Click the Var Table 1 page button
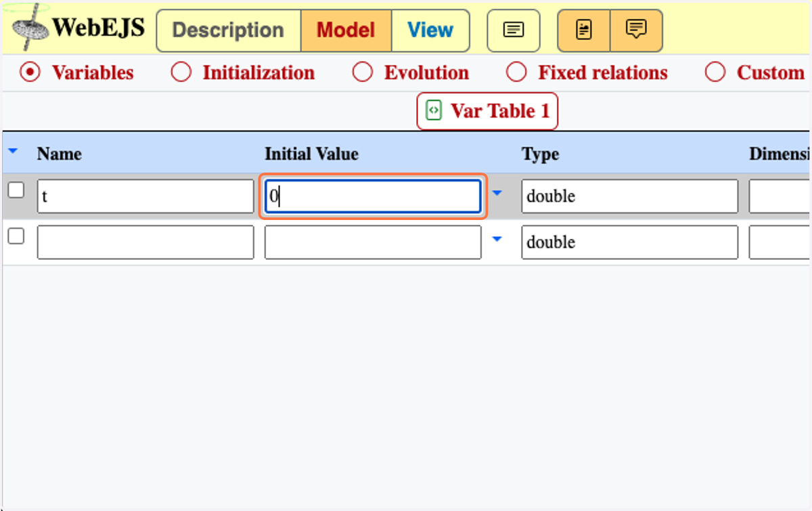Screen dimensions: 812x511 (487, 111)
